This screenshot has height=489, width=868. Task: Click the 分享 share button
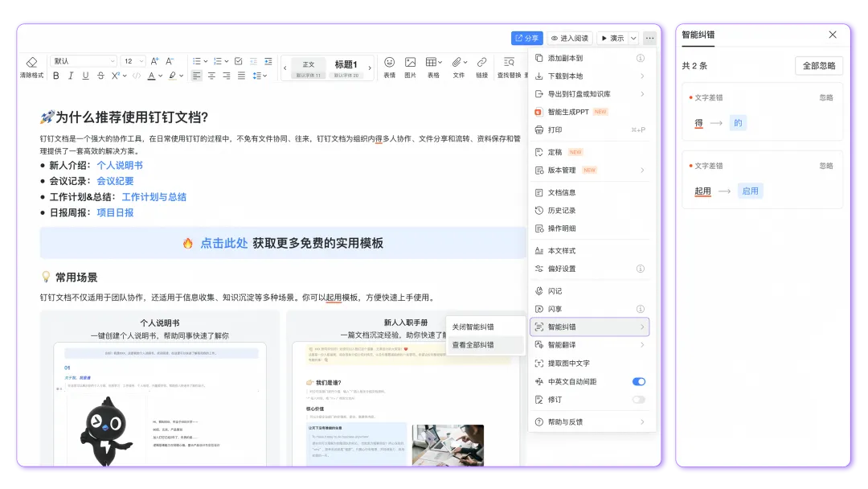click(526, 39)
